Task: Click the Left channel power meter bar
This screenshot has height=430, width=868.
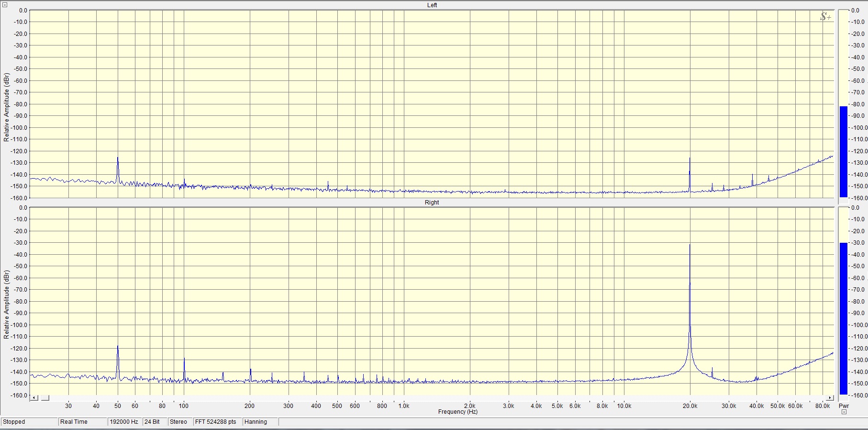Action: 843,151
